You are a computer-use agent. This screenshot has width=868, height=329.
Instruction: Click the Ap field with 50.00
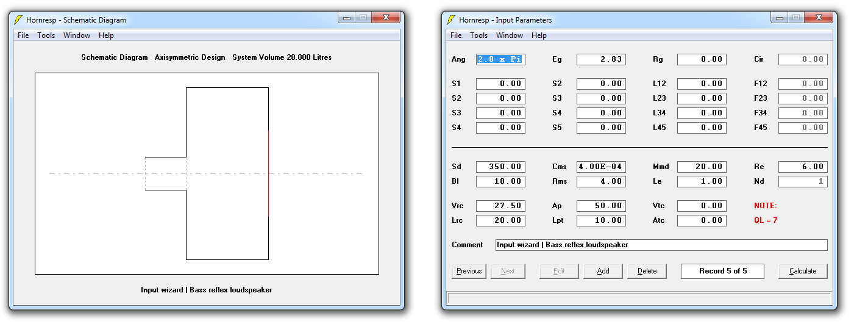[x=601, y=206]
